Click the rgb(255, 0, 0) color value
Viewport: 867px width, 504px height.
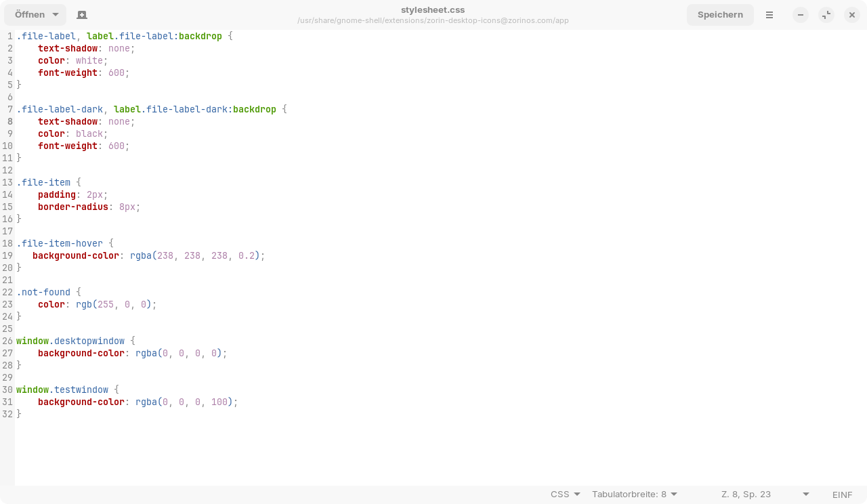coord(116,305)
